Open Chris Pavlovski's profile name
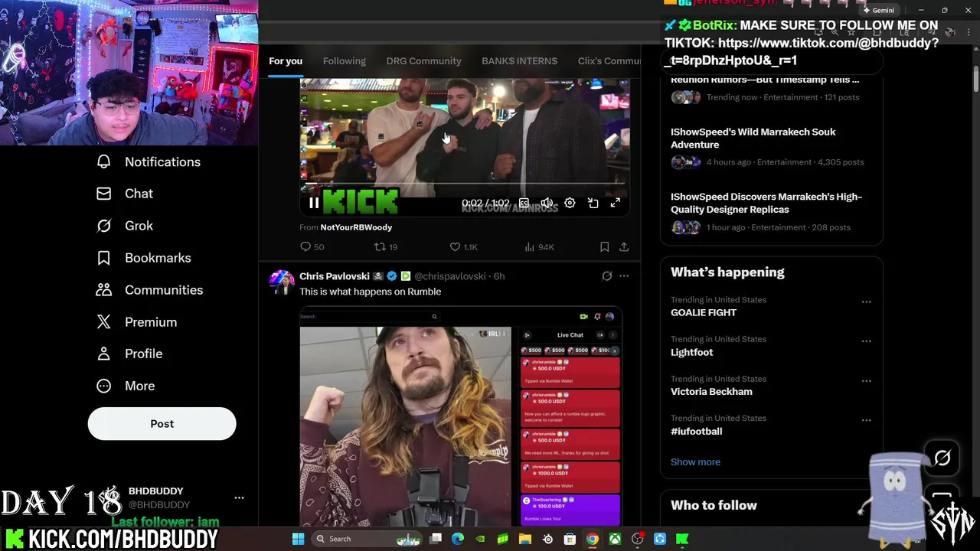 tap(335, 276)
